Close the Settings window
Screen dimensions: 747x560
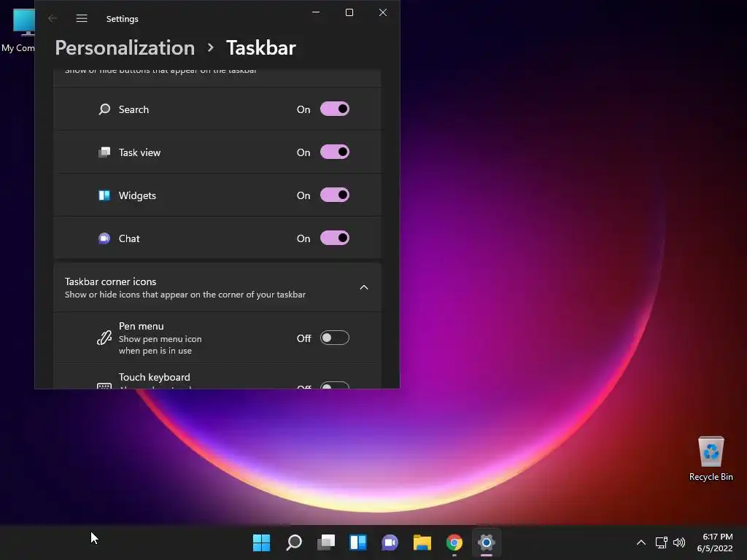tap(382, 12)
